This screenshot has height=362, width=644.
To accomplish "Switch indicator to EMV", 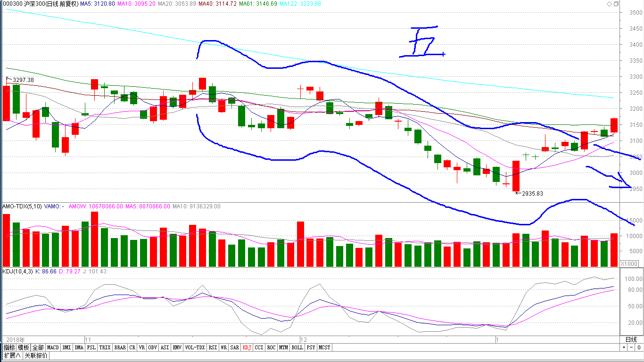I will pos(177,347).
